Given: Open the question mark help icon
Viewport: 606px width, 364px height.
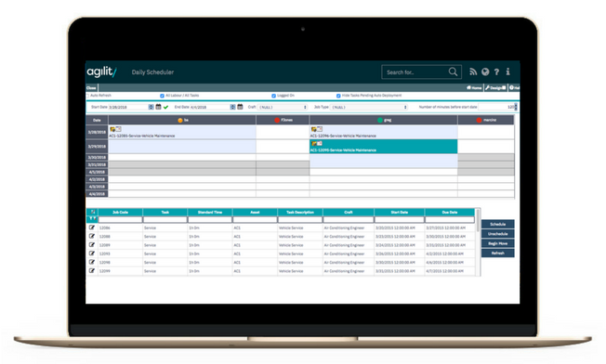Looking at the screenshot, I should (x=496, y=71).
